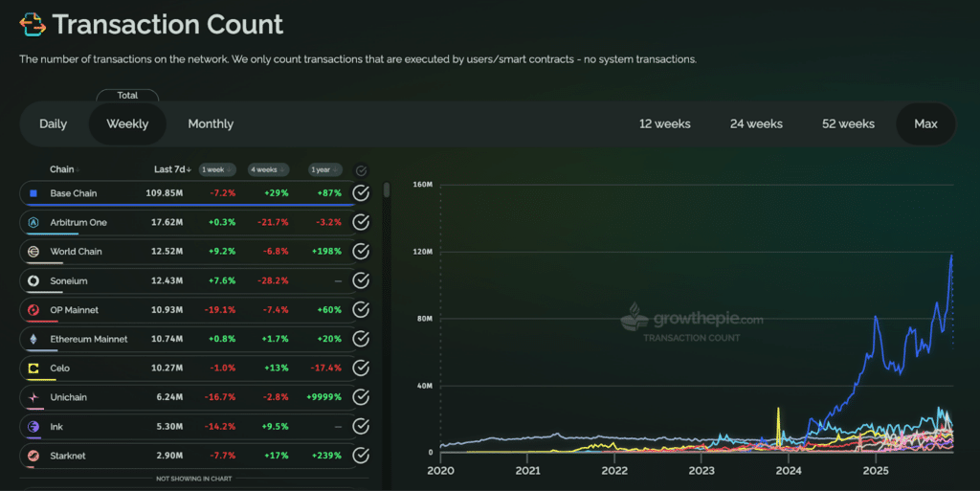Click the Celo logo icon
The image size is (980, 491).
tap(33, 368)
